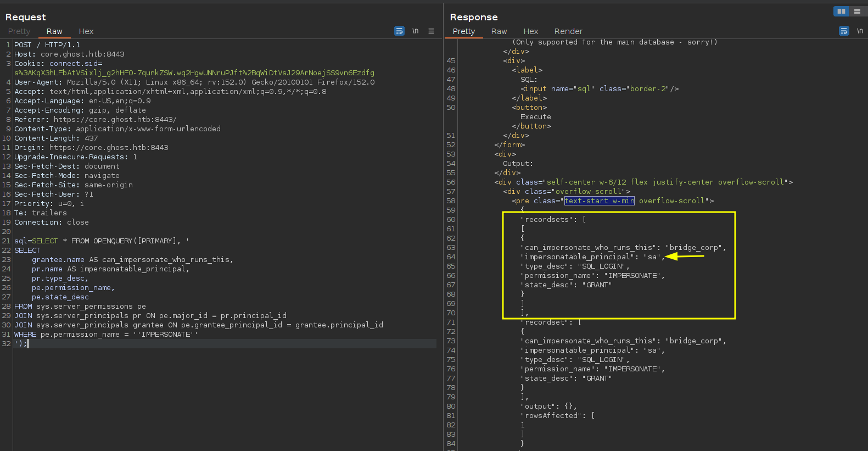Open the Request panel hamburger options menu
Viewport: 868px width, 451px height.
pyautogui.click(x=431, y=31)
